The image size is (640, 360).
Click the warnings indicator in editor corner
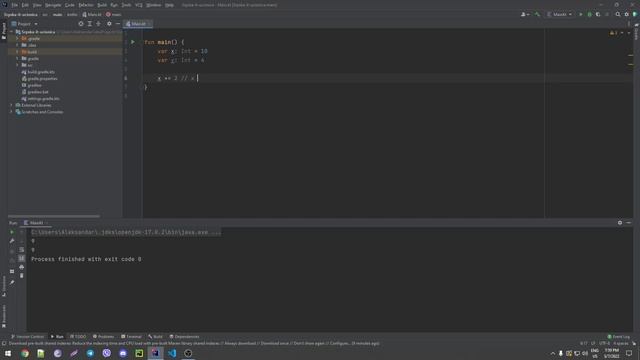[x=614, y=33]
